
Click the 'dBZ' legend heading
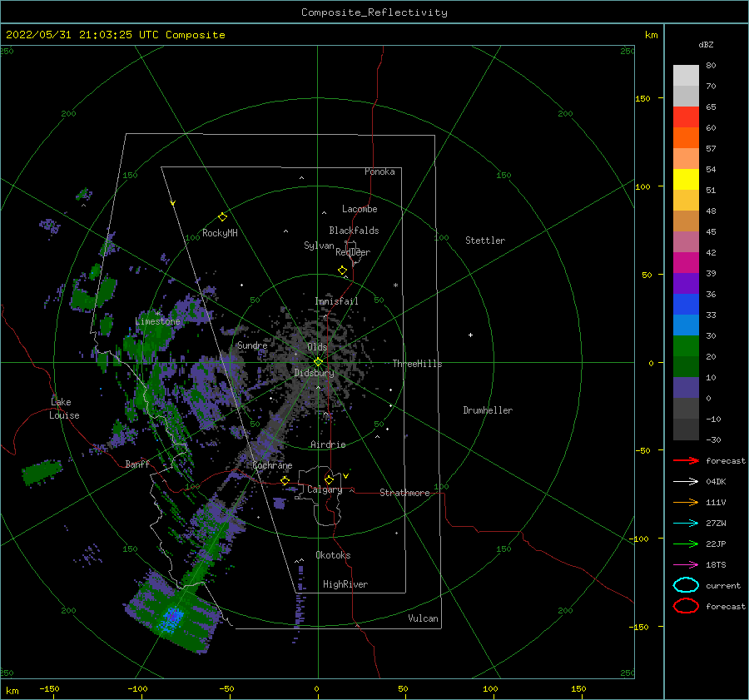point(706,44)
